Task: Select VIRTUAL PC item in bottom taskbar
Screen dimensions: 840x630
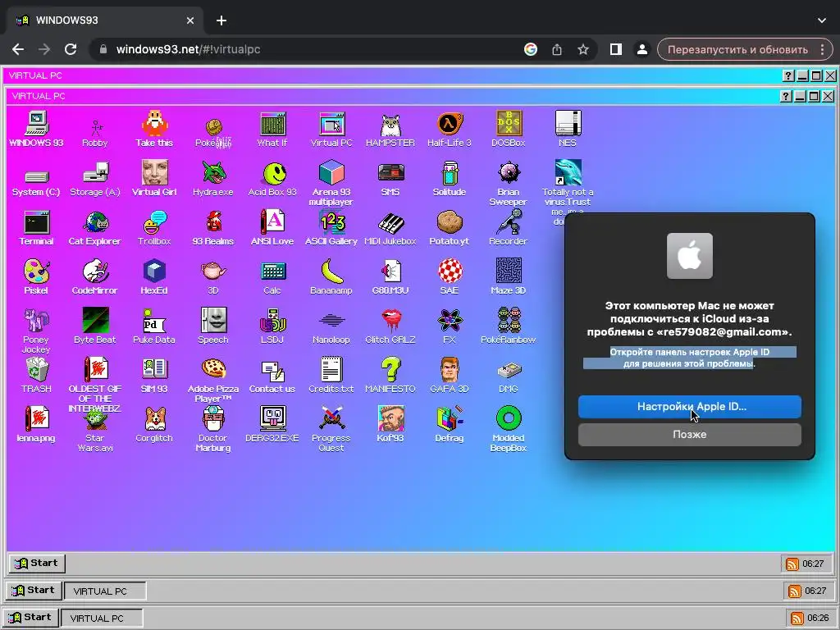Action: point(102,618)
